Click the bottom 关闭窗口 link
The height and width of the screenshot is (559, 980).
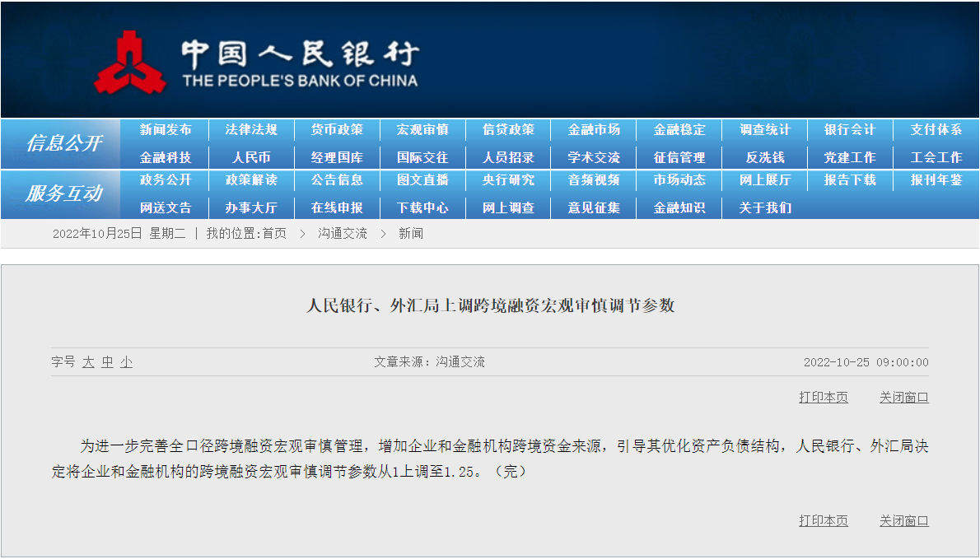(903, 520)
